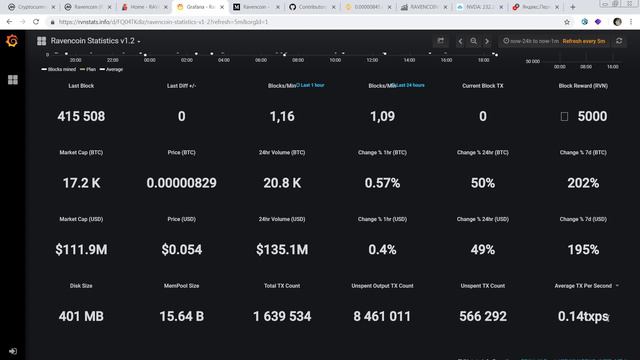Open a new browser tab
The height and width of the screenshot is (360, 640).
coord(573,7)
